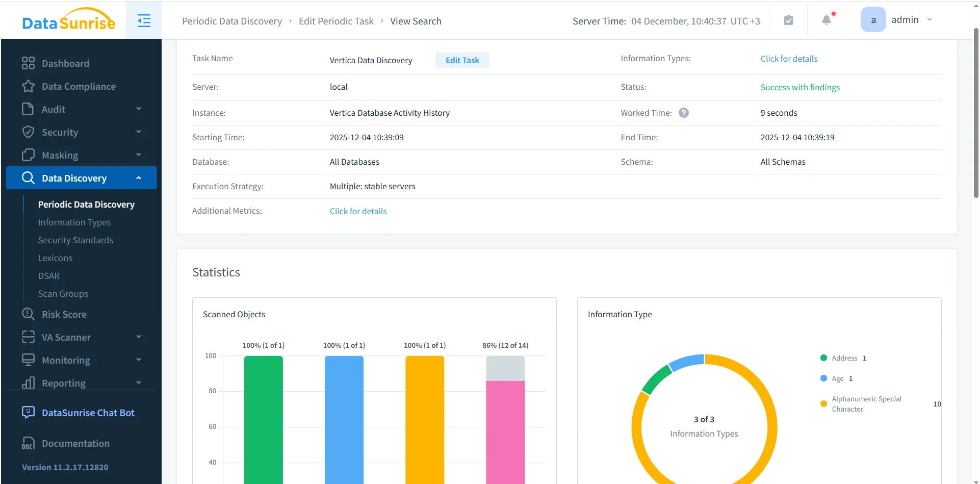Select the Lexicons menu item

55,258
